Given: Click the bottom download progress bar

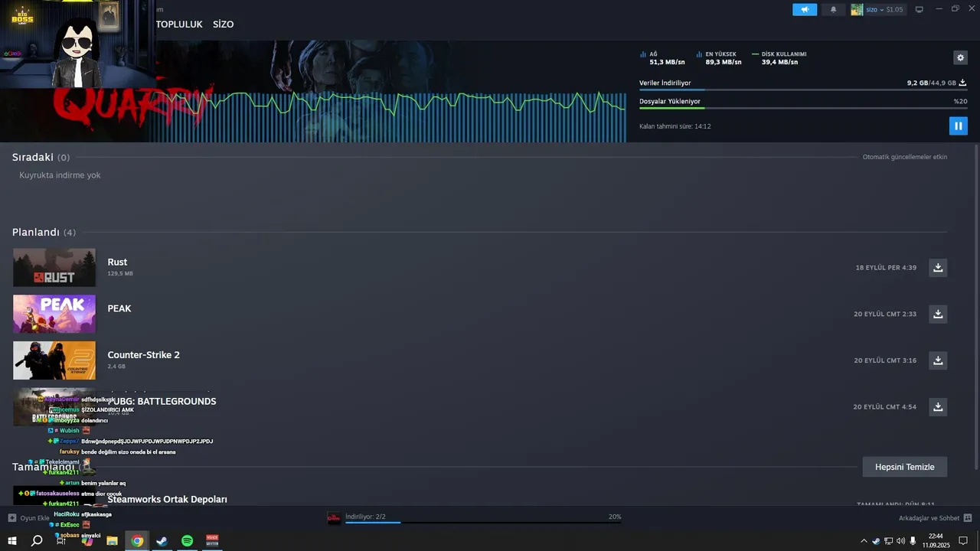Looking at the screenshot, I should coord(482,523).
